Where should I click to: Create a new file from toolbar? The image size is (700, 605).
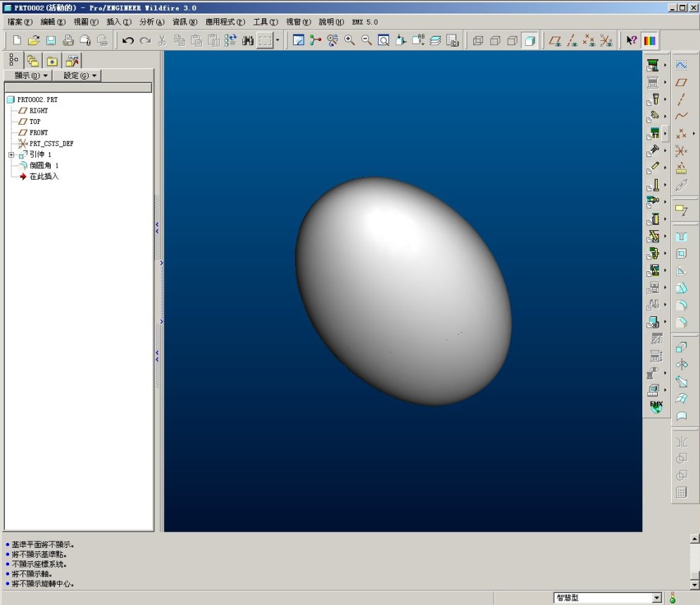(16, 41)
